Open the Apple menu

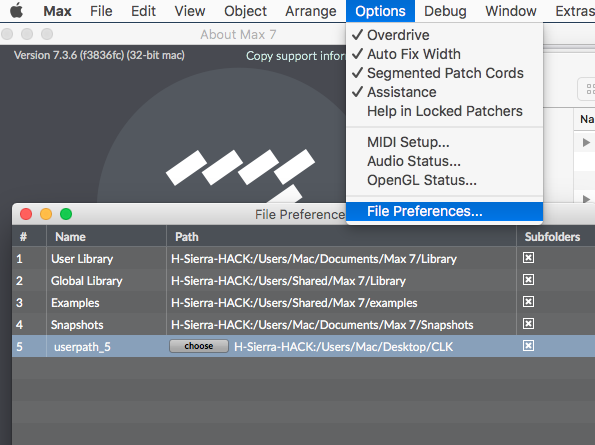[16, 11]
